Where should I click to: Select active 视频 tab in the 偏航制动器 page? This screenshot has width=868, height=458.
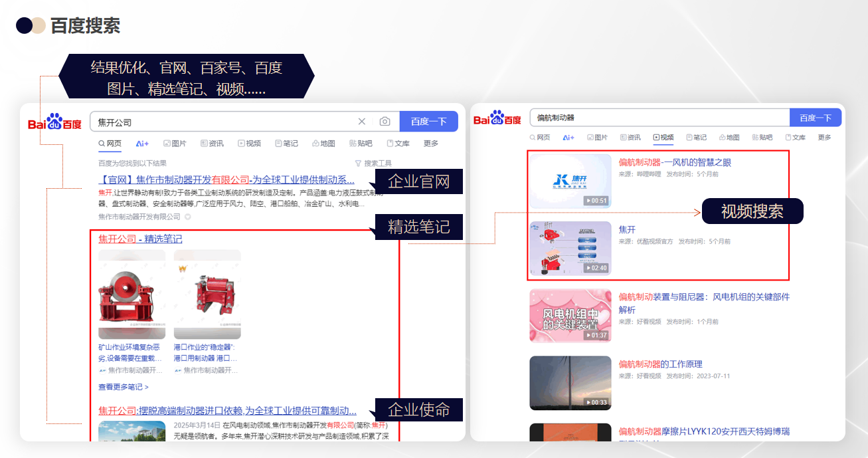[x=663, y=138]
